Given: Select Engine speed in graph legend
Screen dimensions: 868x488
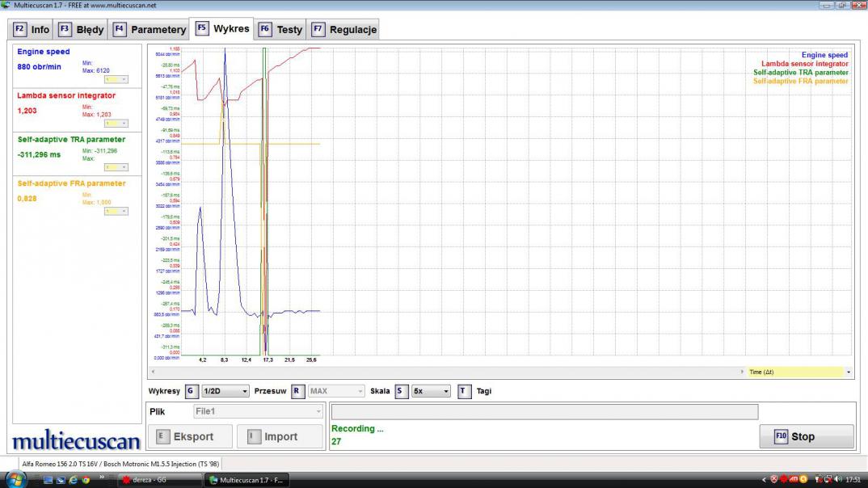Looking at the screenshot, I should click(824, 55).
